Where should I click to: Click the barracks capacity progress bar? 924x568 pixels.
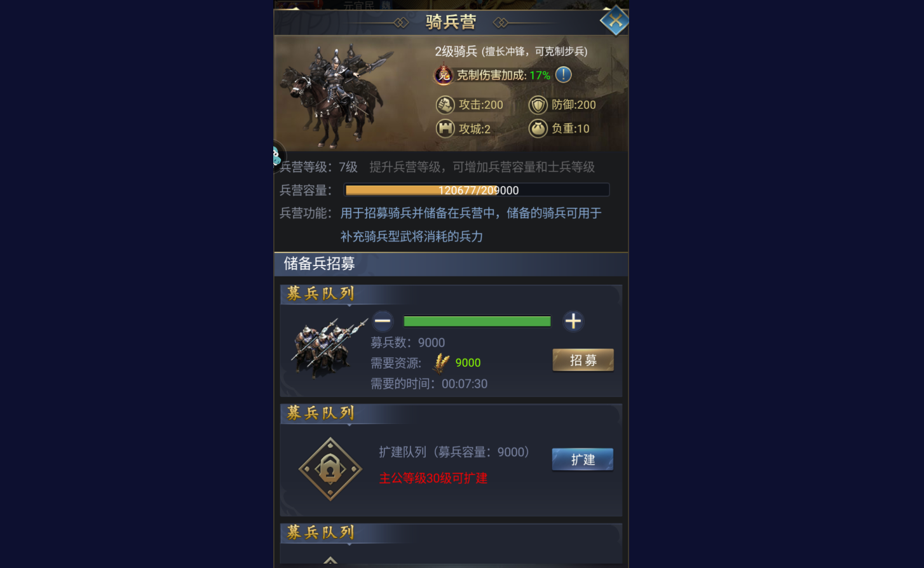477,190
